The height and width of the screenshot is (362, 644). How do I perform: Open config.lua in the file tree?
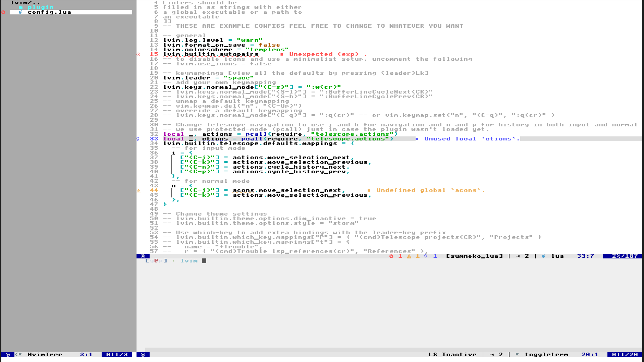49,12
